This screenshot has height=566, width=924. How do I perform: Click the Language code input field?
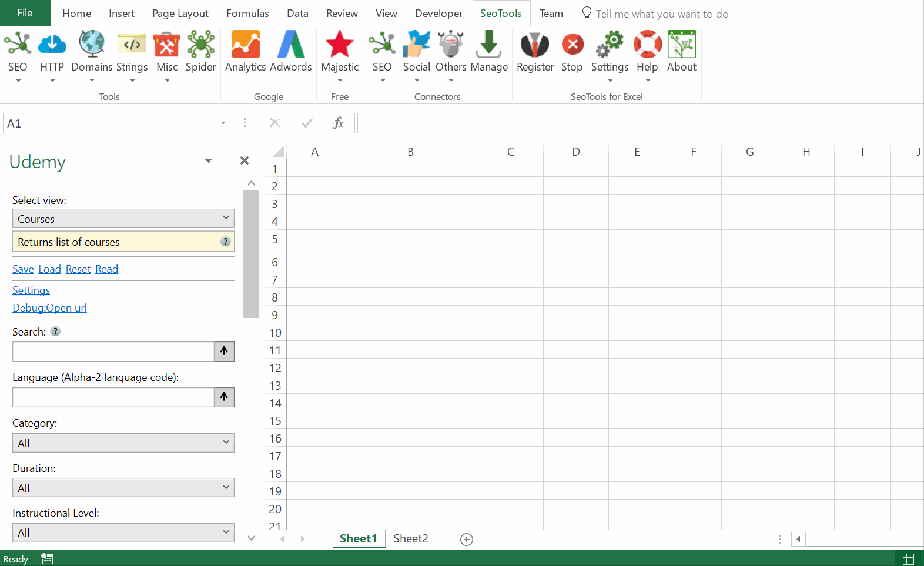113,397
